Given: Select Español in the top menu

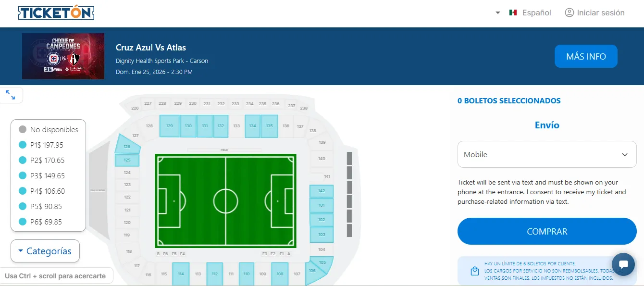Looking at the screenshot, I should (537, 12).
